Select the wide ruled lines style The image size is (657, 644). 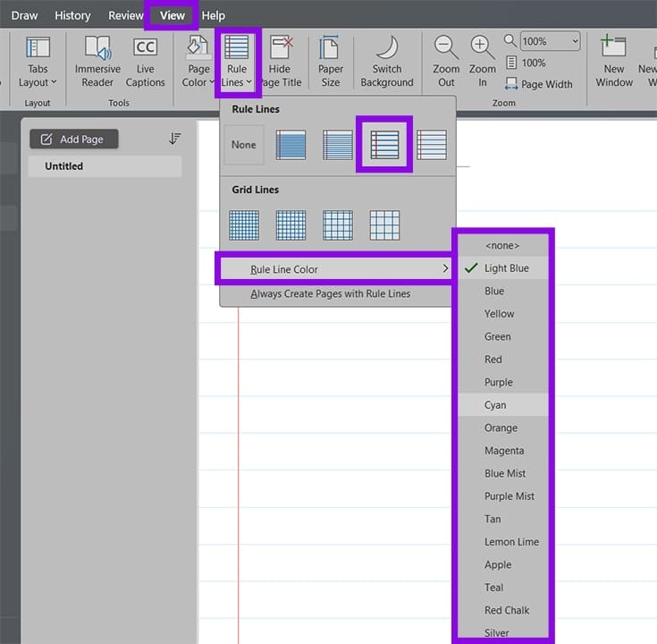pyautogui.click(x=432, y=145)
